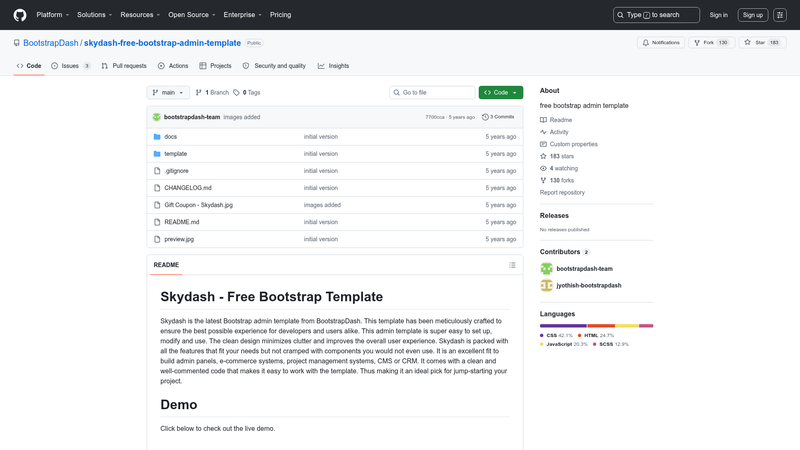Star the repository
Image resolution: width=800 pixels, height=450 pixels.
point(762,42)
